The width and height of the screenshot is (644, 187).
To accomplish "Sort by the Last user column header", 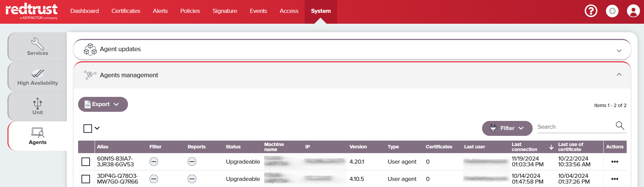I will click(474, 147).
